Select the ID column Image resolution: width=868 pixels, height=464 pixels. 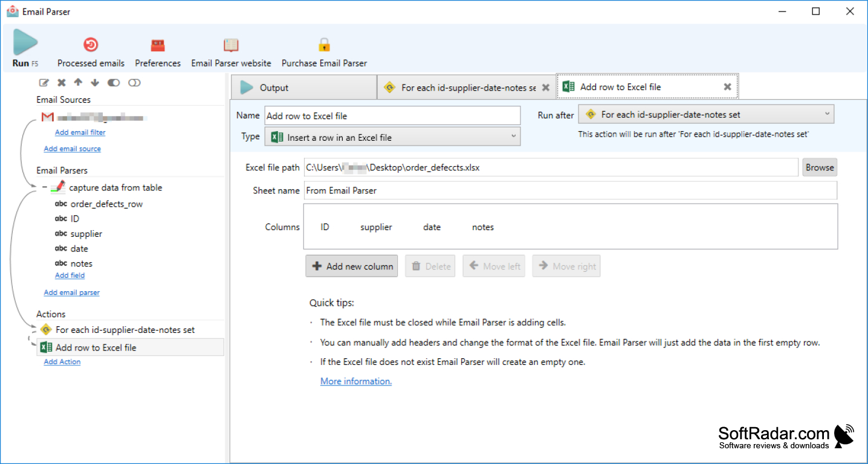tap(325, 227)
